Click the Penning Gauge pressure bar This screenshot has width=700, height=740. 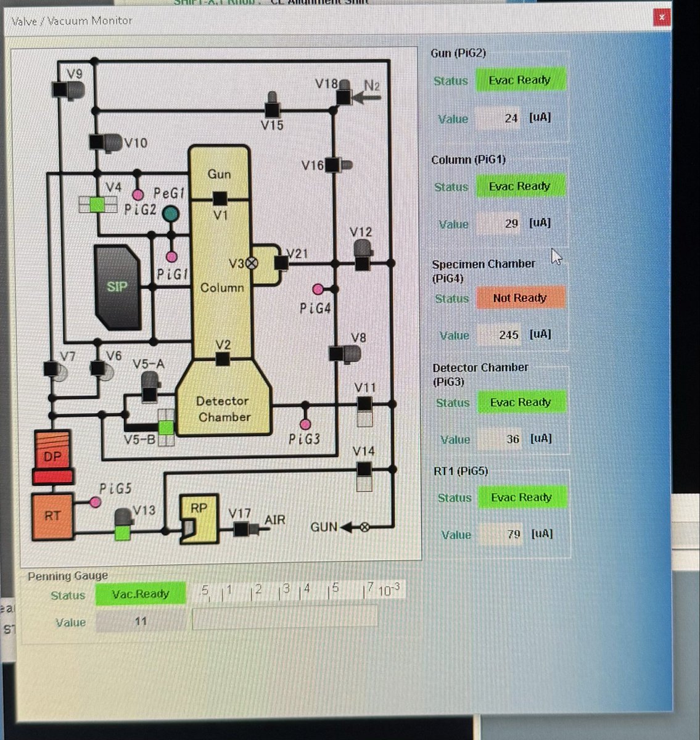coord(285,617)
